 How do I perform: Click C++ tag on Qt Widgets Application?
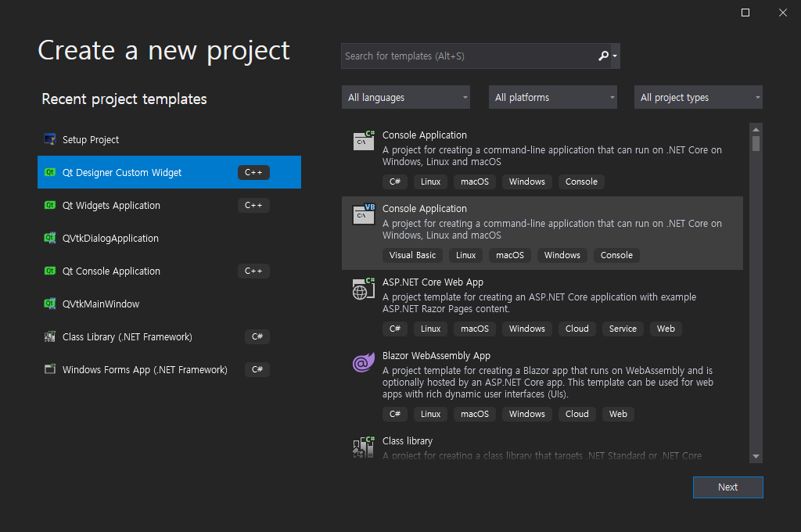[x=253, y=205]
